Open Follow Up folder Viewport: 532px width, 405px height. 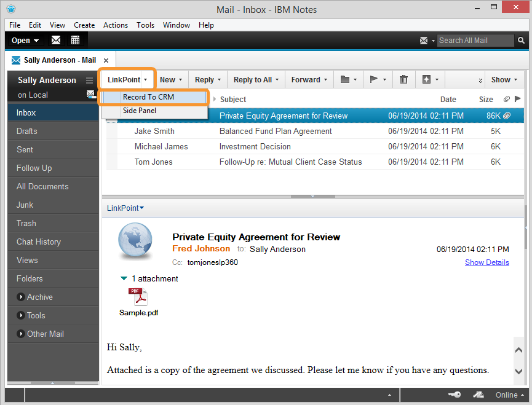coord(54,168)
